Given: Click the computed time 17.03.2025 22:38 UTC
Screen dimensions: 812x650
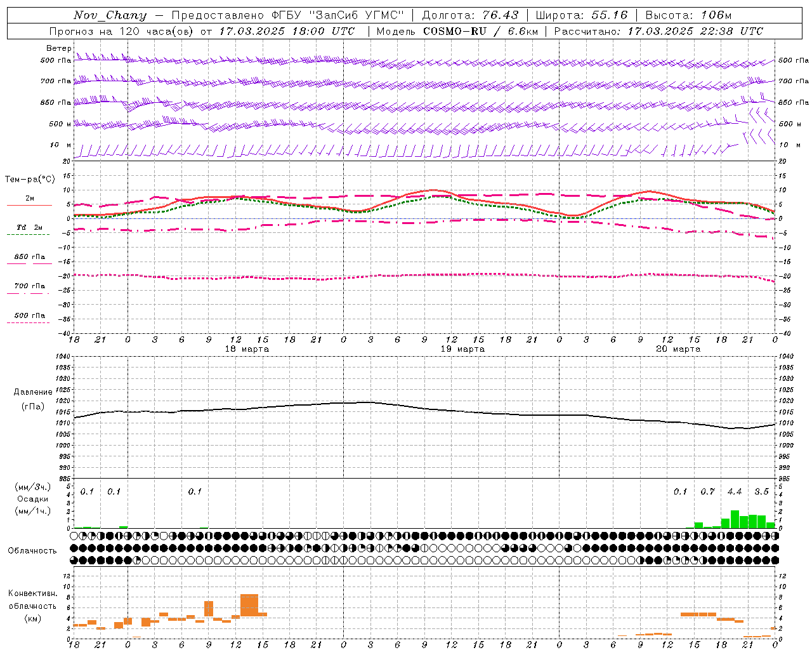Looking at the screenshot, I should click(x=695, y=31).
